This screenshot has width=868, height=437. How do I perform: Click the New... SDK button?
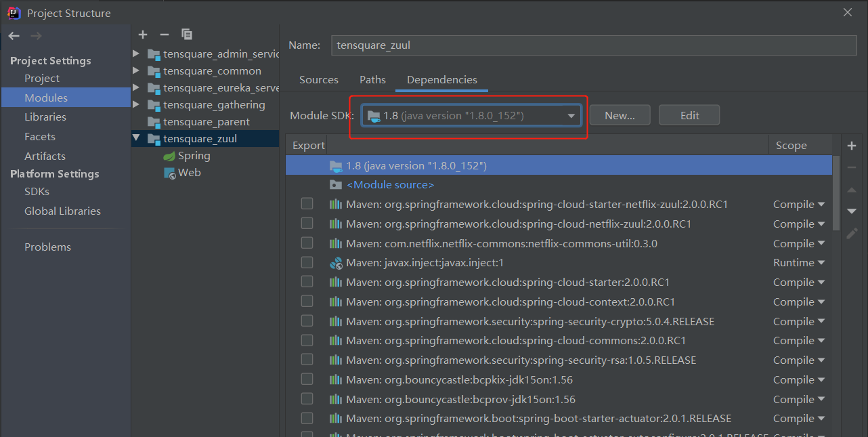[620, 115]
